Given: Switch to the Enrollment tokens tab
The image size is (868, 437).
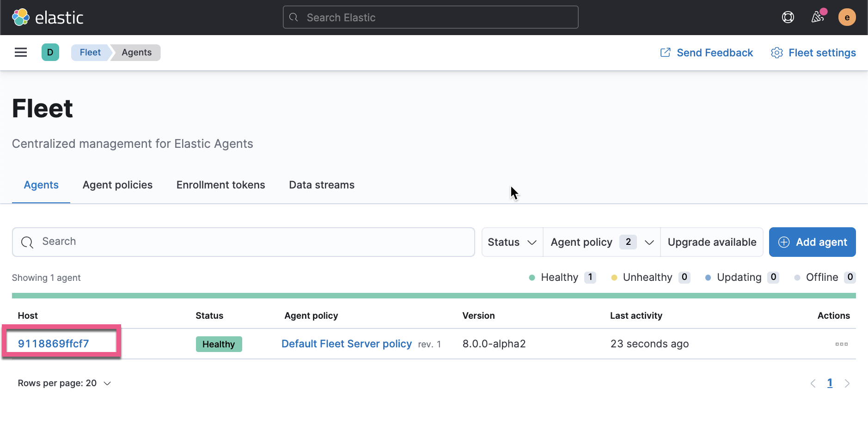Looking at the screenshot, I should click(220, 185).
